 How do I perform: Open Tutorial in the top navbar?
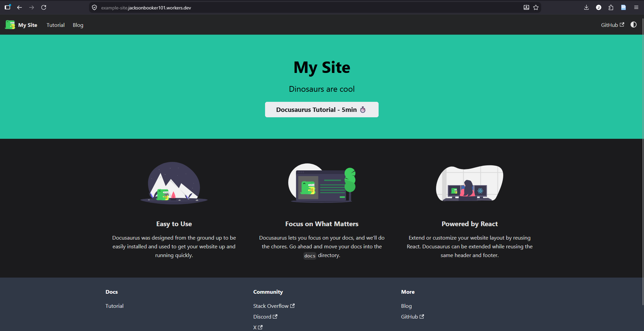tap(55, 25)
